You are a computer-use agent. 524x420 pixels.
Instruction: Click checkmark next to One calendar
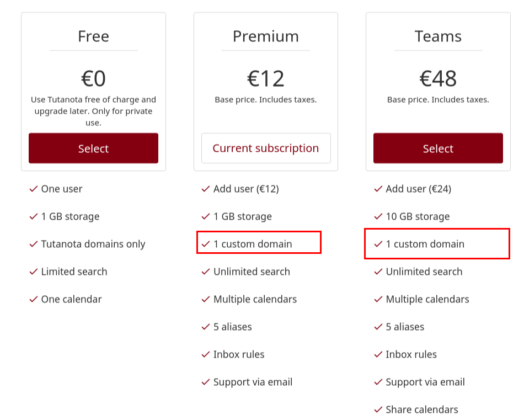(34, 299)
